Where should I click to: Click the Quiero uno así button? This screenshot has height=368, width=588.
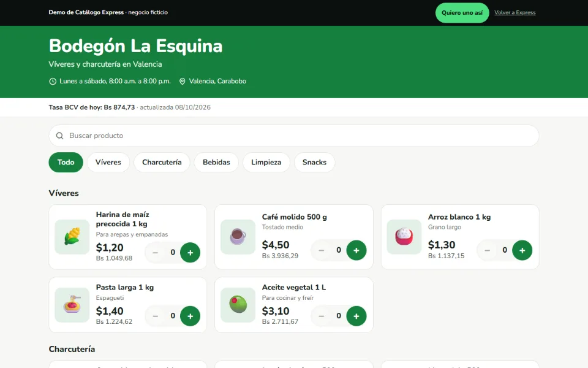click(x=462, y=13)
